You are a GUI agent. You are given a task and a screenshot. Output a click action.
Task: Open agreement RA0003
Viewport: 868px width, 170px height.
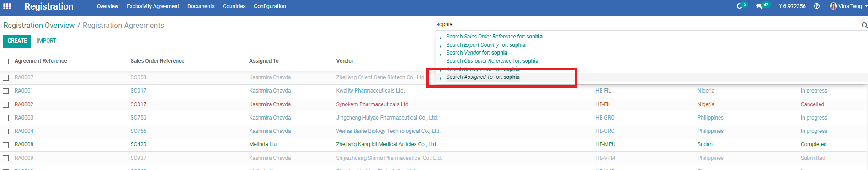(24, 118)
